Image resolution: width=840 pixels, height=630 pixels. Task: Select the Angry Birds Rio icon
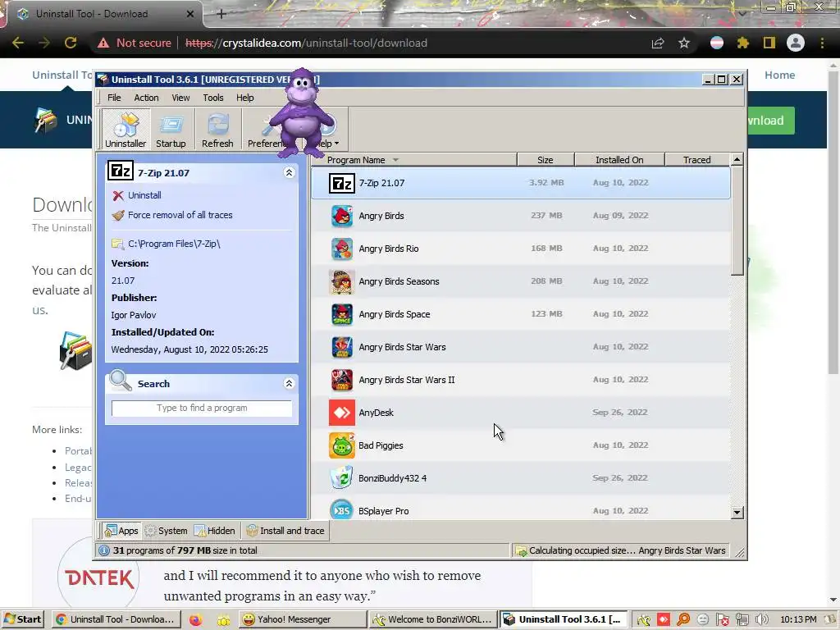[x=342, y=249]
